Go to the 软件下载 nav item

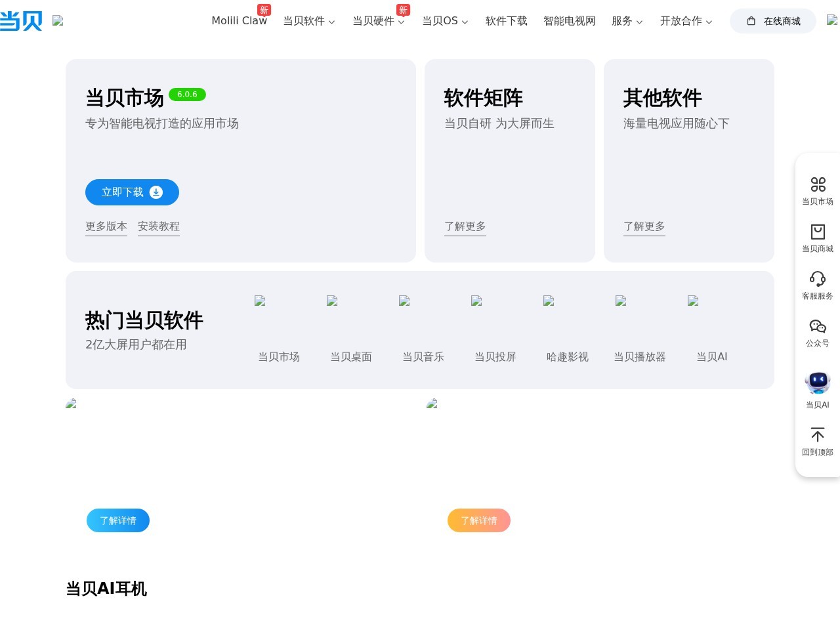[507, 21]
